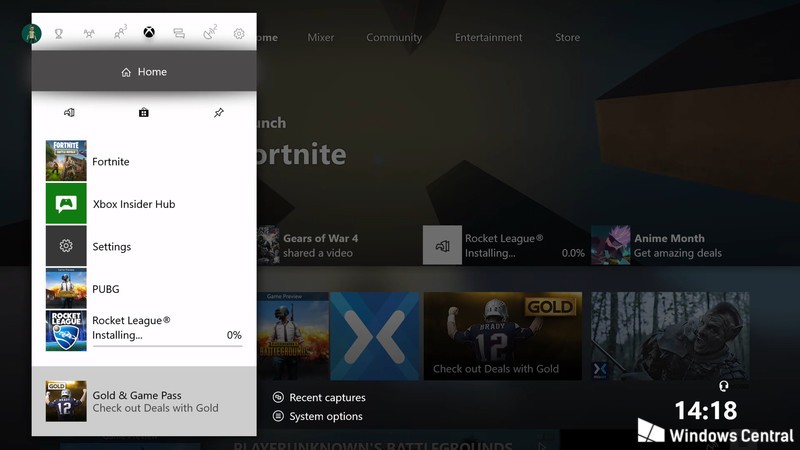Open Check out Deals with Gold tile
The image size is (800, 450).
(x=503, y=336)
